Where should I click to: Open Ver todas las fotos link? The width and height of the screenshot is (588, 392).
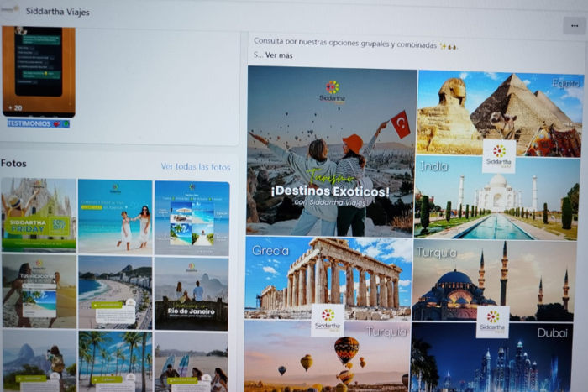coord(196,167)
